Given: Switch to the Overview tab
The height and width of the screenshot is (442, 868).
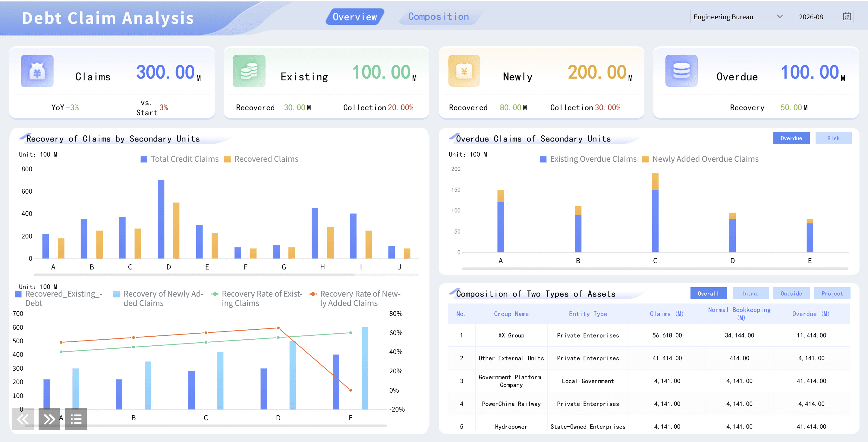Looking at the screenshot, I should click(x=355, y=17).
